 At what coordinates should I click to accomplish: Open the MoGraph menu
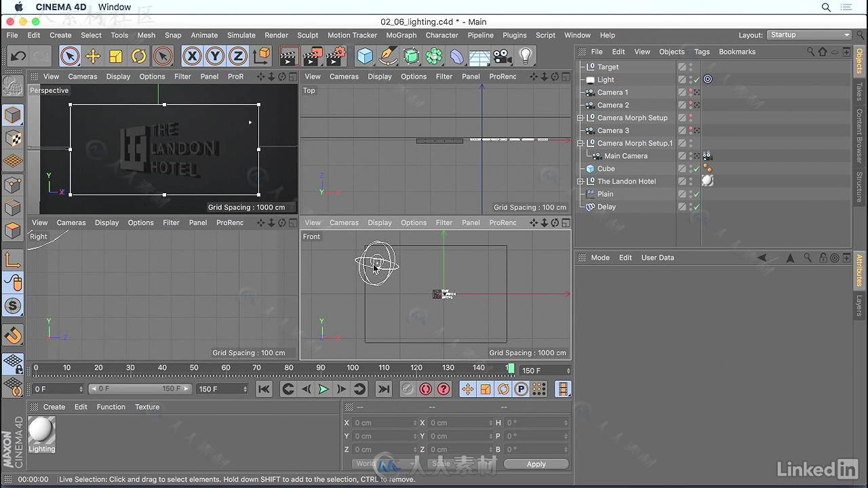(401, 35)
